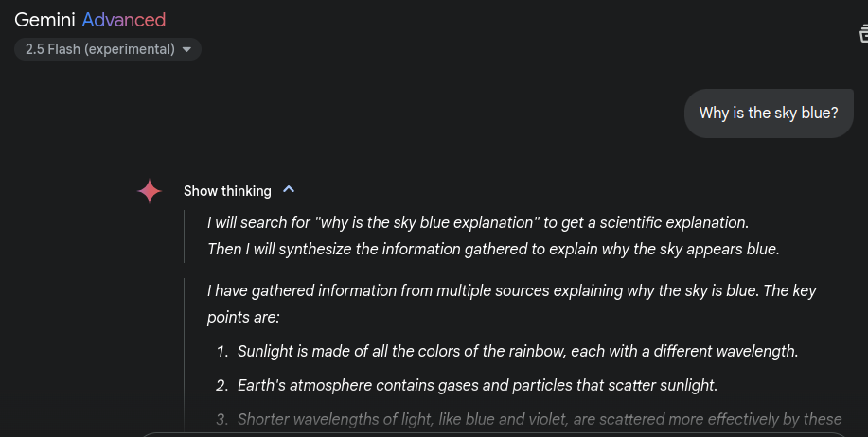Click the "1." list number marker

pyautogui.click(x=222, y=351)
